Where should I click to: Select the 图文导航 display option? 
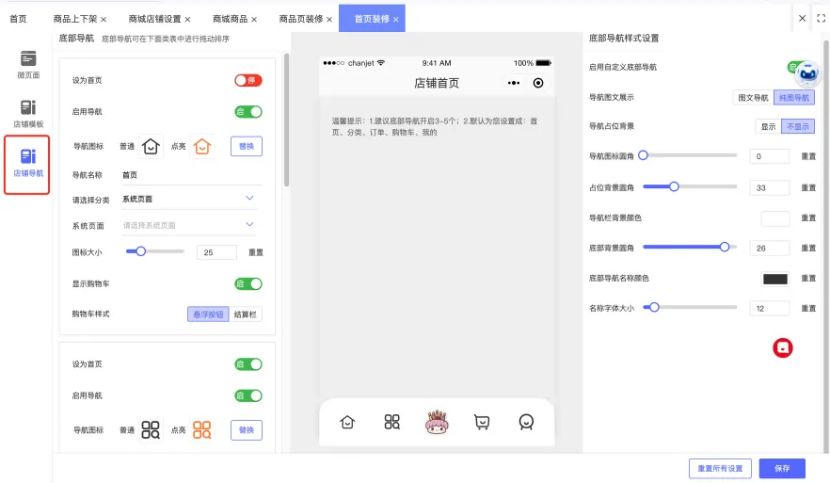click(753, 98)
